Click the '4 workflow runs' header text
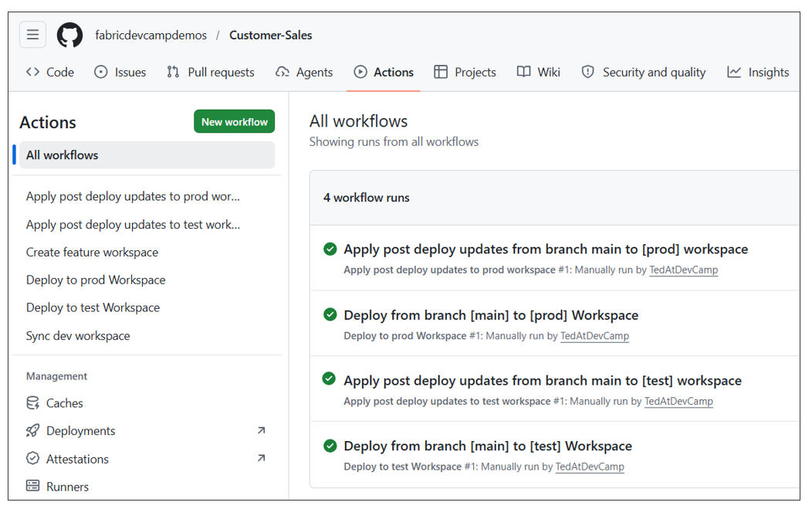The width and height of the screenshot is (812, 509). (366, 198)
